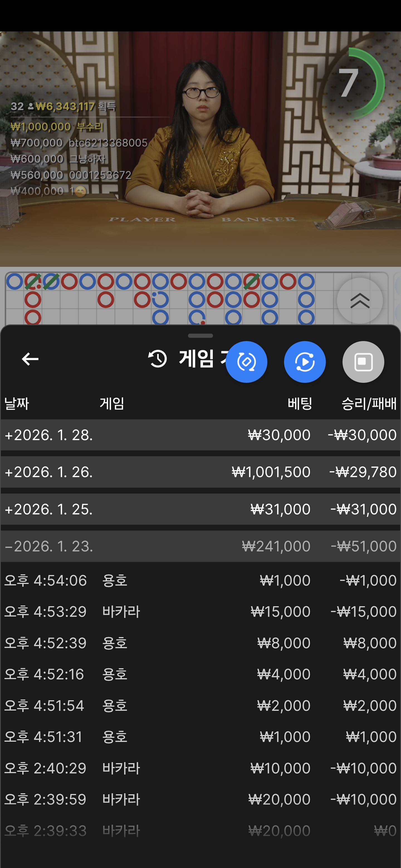Tap the ₩560,000 0001253672 winner entry
This screenshot has height=868, width=401.
pos(71,175)
